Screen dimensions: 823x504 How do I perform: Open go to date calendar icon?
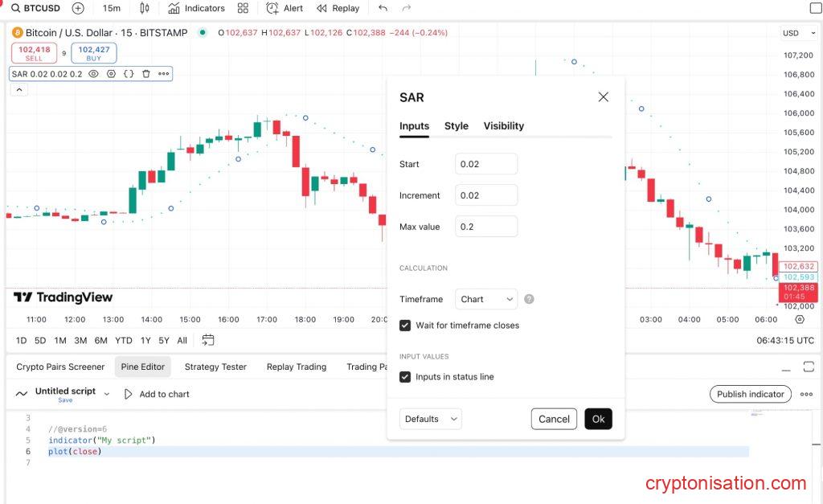(208, 340)
